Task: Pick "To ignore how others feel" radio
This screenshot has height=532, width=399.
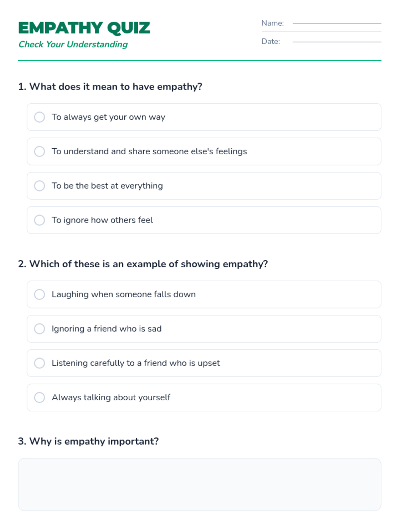Action: point(40,220)
